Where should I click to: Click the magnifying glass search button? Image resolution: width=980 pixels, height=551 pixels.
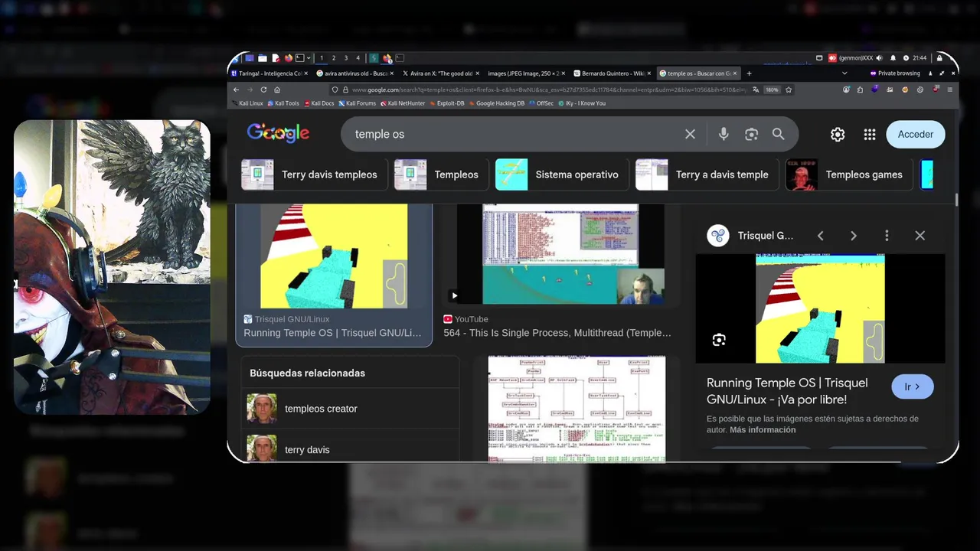778,134
